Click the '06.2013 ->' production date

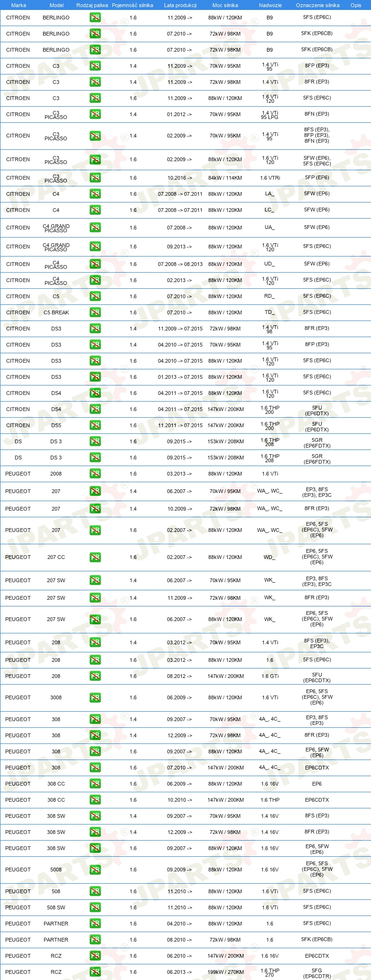(x=179, y=972)
